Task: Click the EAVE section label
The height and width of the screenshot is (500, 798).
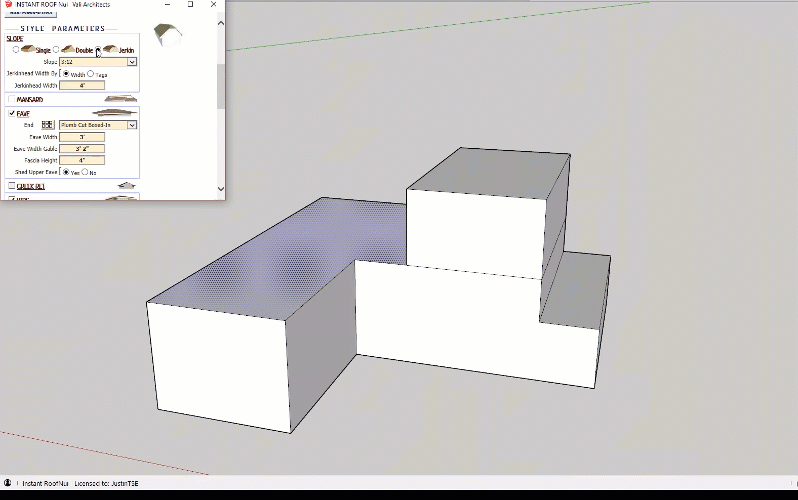Action: (23, 114)
